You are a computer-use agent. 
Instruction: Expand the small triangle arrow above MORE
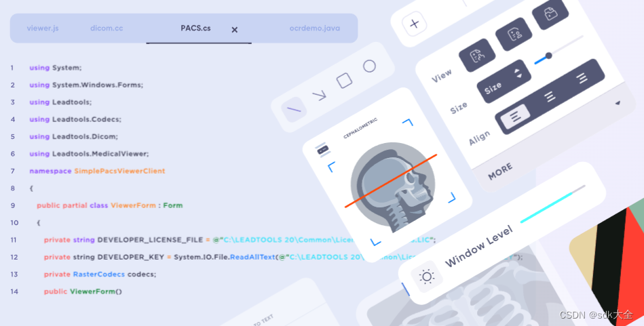(x=618, y=103)
